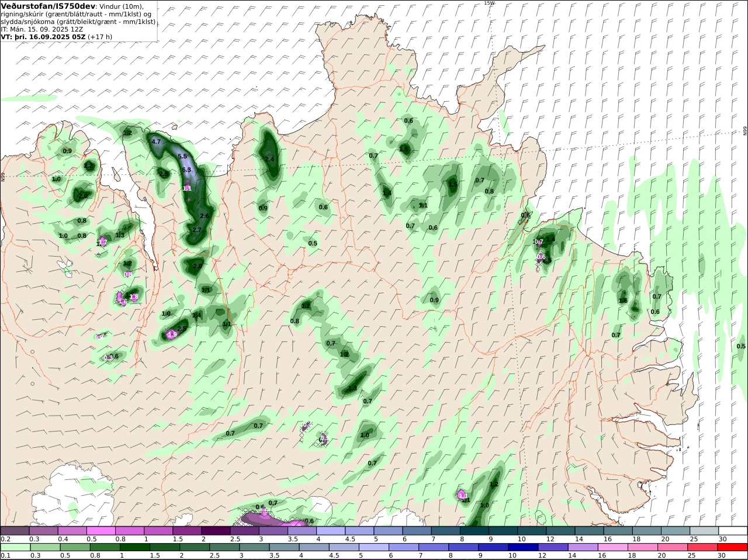Pick the snow legend swatch between 3 and 3.5
Viewport: 748px width, 560px height.
pyautogui.click(x=273, y=531)
